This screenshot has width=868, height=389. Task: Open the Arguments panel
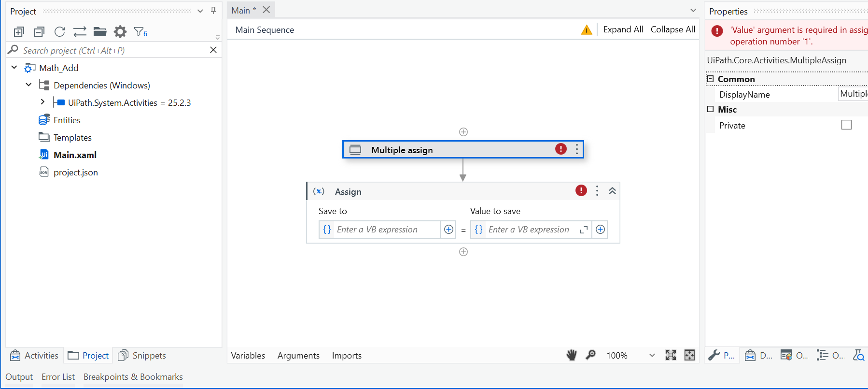click(298, 355)
